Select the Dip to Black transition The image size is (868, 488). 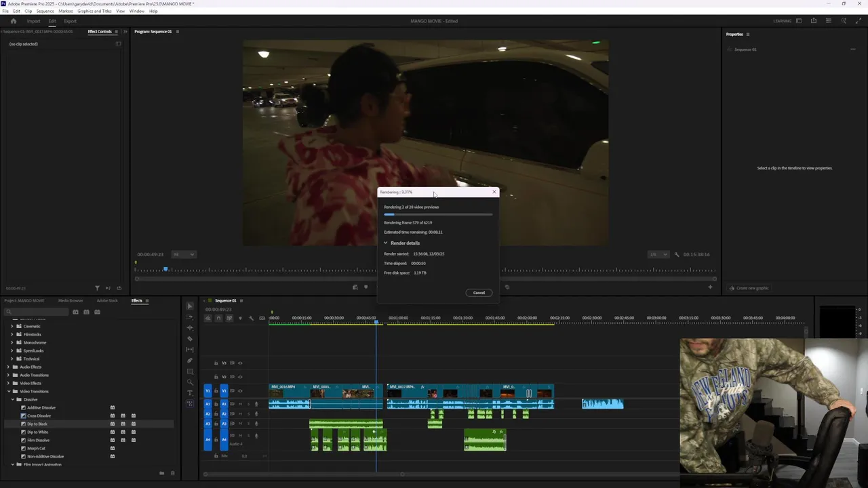coord(37,424)
